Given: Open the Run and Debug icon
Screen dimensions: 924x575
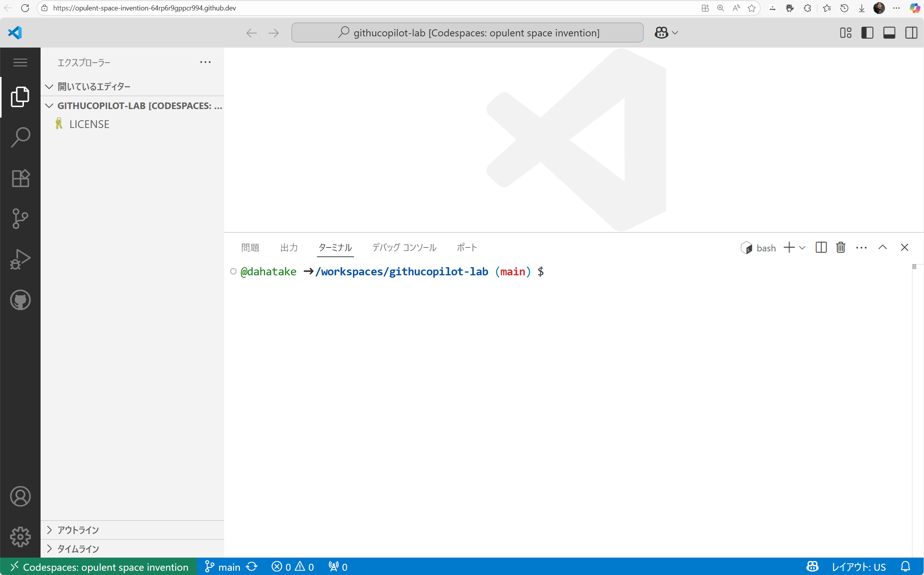Looking at the screenshot, I should [20, 259].
